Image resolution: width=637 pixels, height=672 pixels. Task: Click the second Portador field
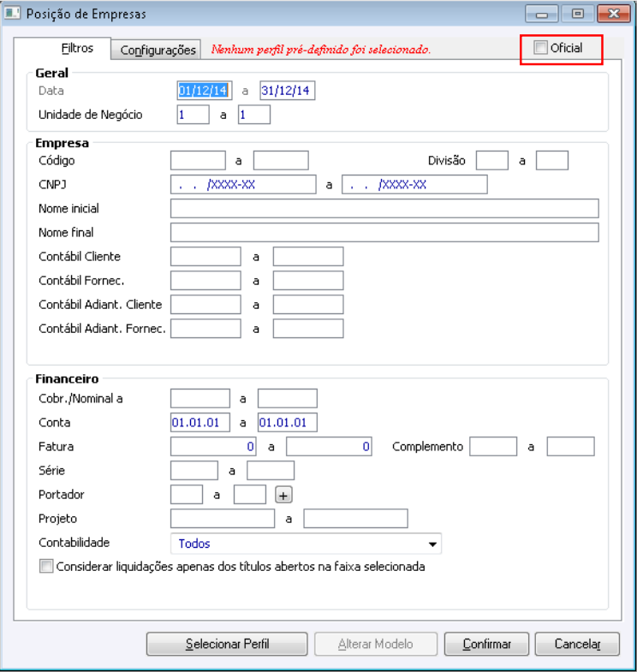250,495
